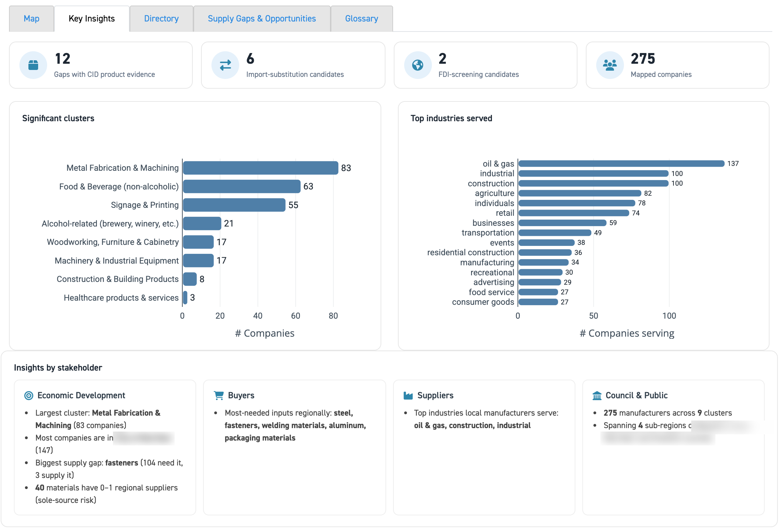
Task: Click the Construction & Building Products bar
Action: coord(190,279)
